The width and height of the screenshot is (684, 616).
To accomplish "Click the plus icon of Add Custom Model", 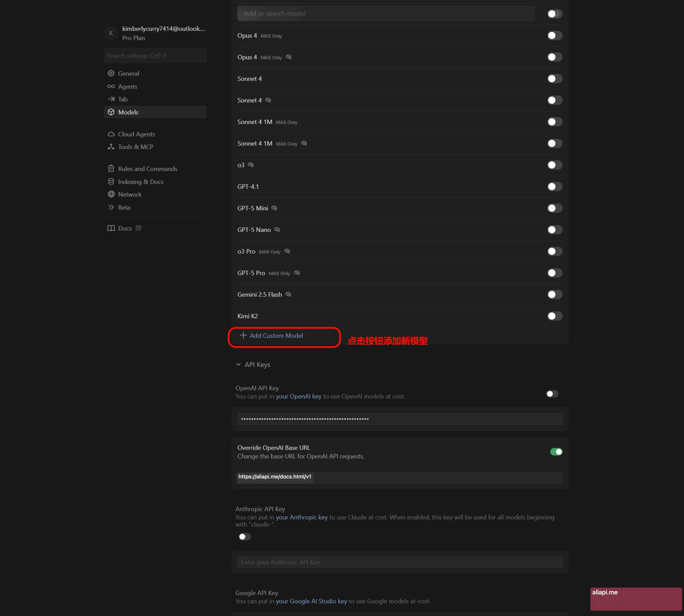I will click(x=243, y=335).
